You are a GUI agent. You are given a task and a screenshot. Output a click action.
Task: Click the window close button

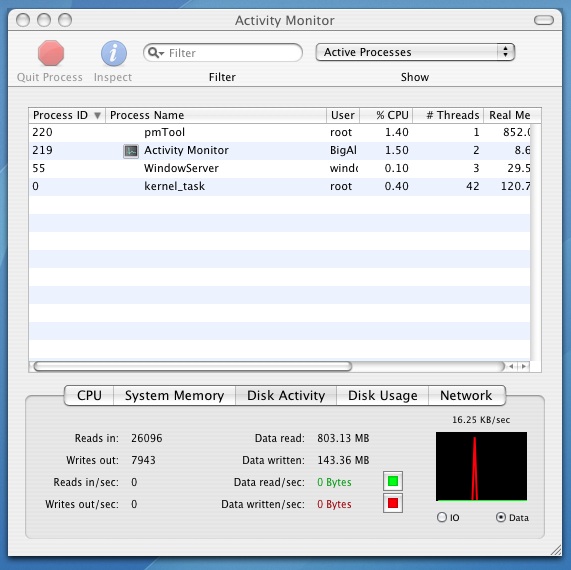point(23,20)
